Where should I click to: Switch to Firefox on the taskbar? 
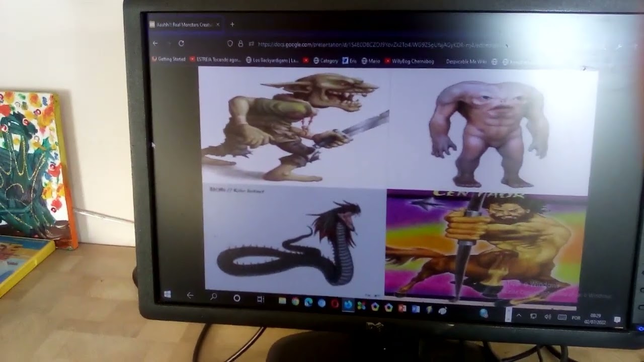pos(348,305)
